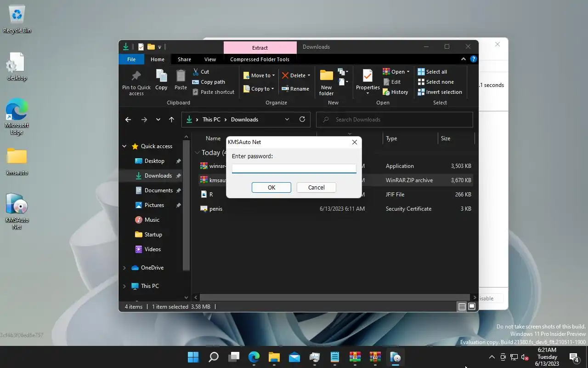Open the Copy to dropdown

259,89
